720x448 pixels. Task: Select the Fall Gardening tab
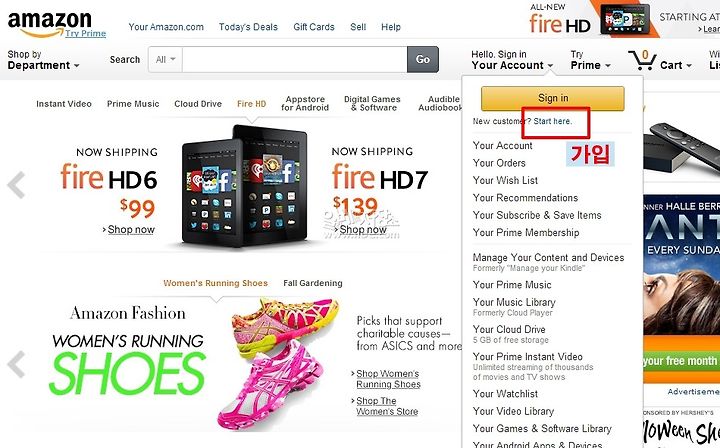(x=313, y=283)
